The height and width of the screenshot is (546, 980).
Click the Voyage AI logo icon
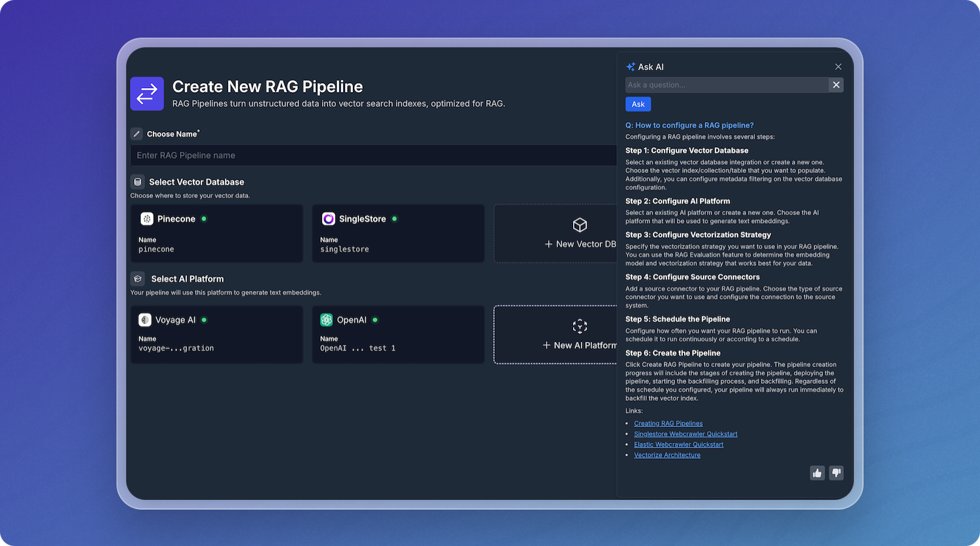coord(145,320)
